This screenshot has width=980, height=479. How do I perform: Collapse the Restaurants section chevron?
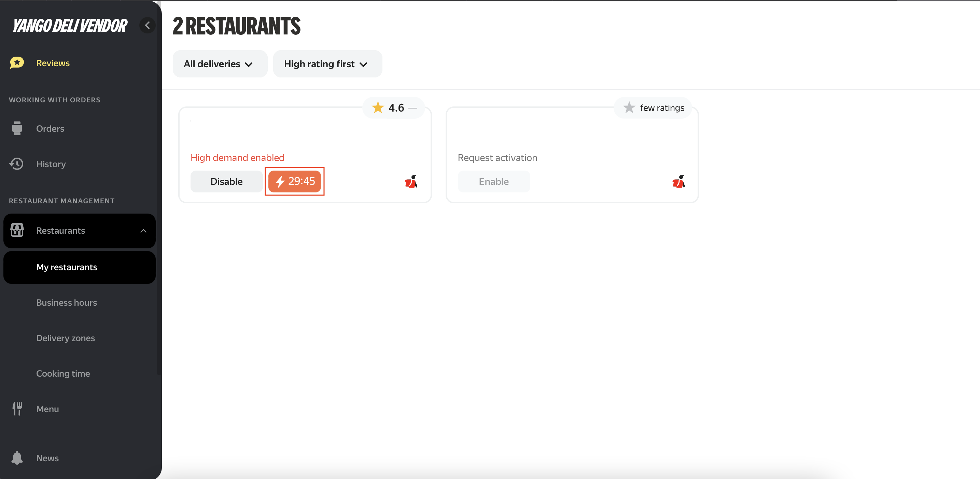coord(143,231)
